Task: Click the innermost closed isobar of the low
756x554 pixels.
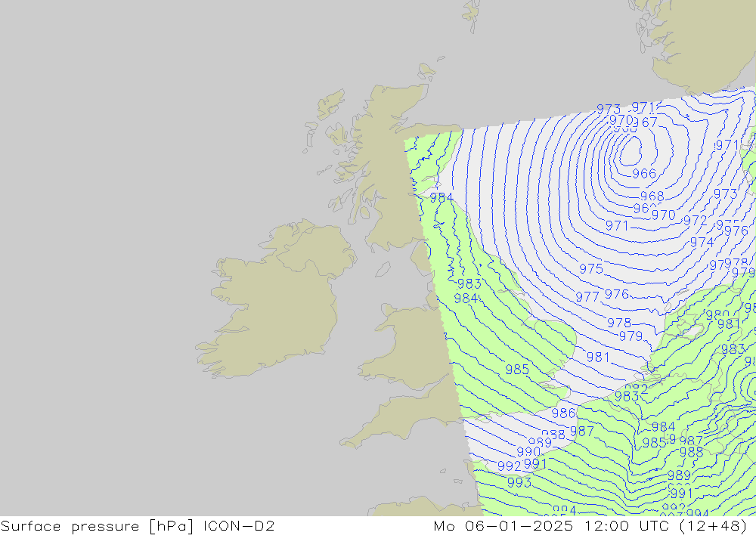Action: click(x=631, y=150)
